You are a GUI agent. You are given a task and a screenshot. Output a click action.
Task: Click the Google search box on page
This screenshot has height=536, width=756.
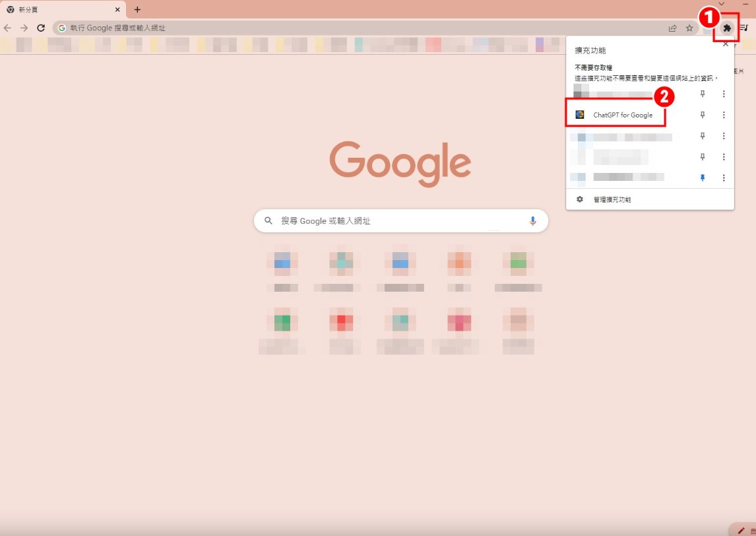[396, 221]
